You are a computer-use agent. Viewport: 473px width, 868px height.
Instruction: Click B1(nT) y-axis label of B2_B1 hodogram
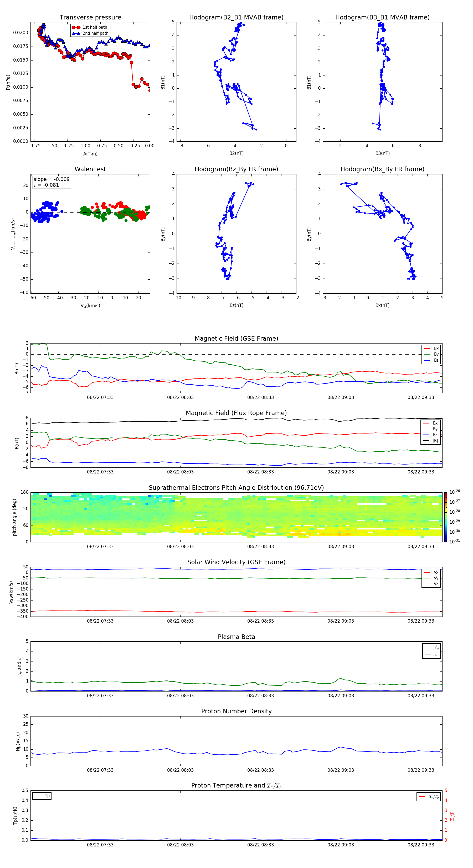coord(163,82)
